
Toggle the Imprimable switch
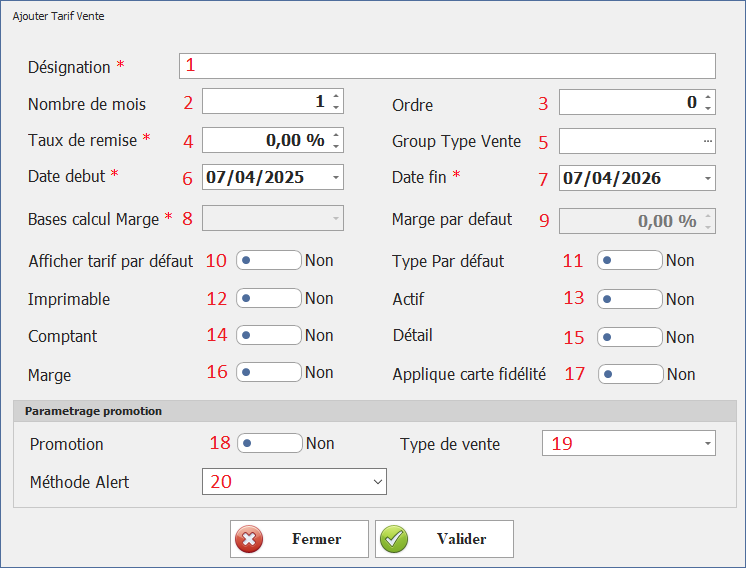coord(268,299)
